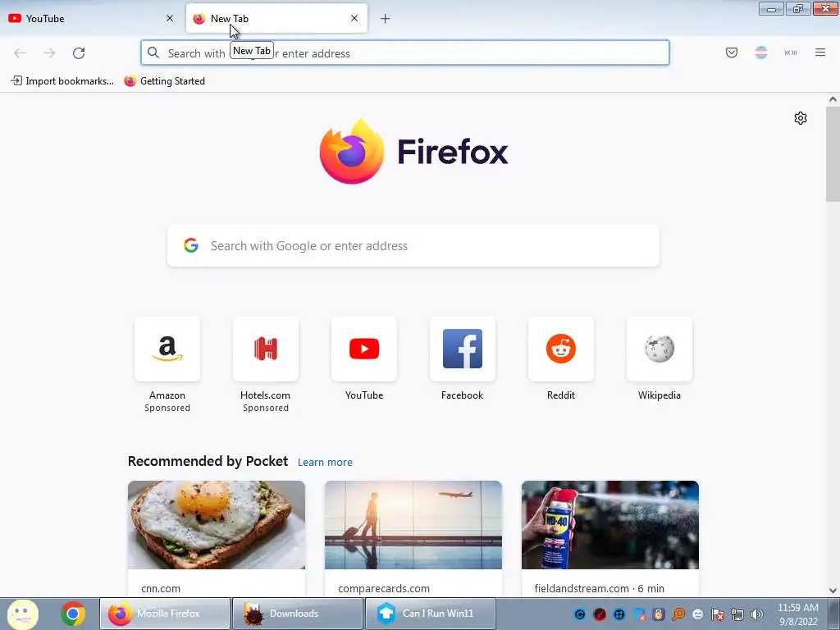This screenshot has width=840, height=630.
Task: Click the blue shield tray icon
Action: (638, 614)
